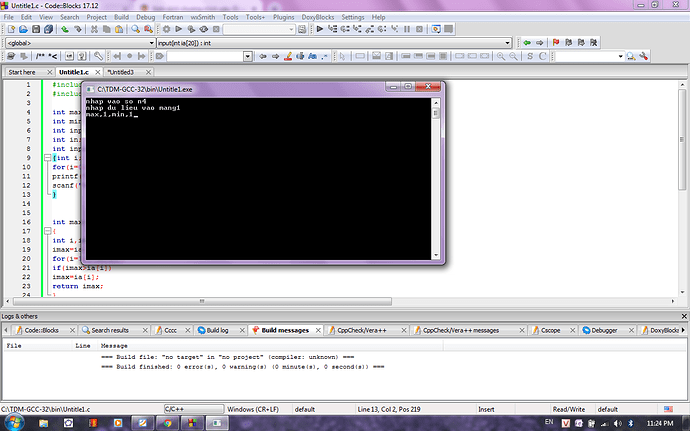690x431 pixels.
Task: Switch to the Start here tab
Action: (x=22, y=72)
